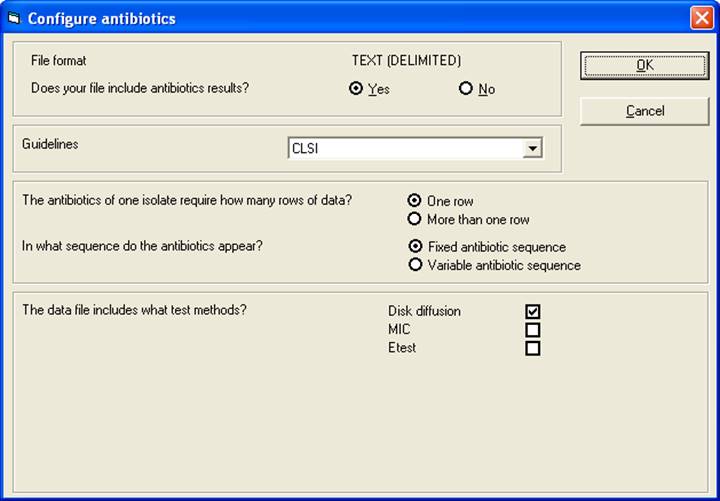
Task: Select the One row option
Action: click(415, 201)
